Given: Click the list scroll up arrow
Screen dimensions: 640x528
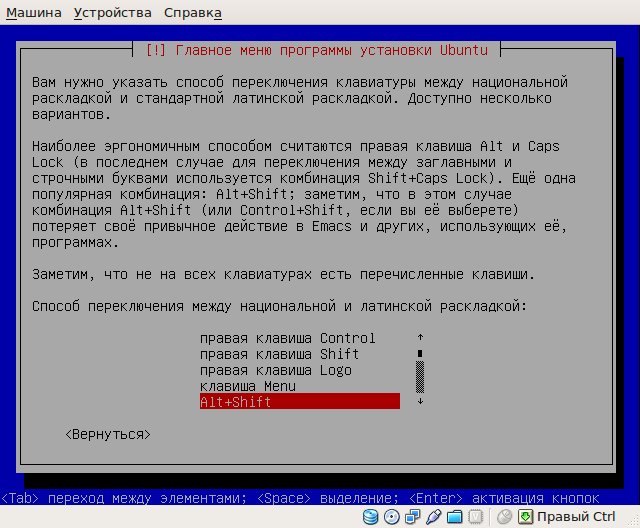Looking at the screenshot, I should tap(420, 337).
